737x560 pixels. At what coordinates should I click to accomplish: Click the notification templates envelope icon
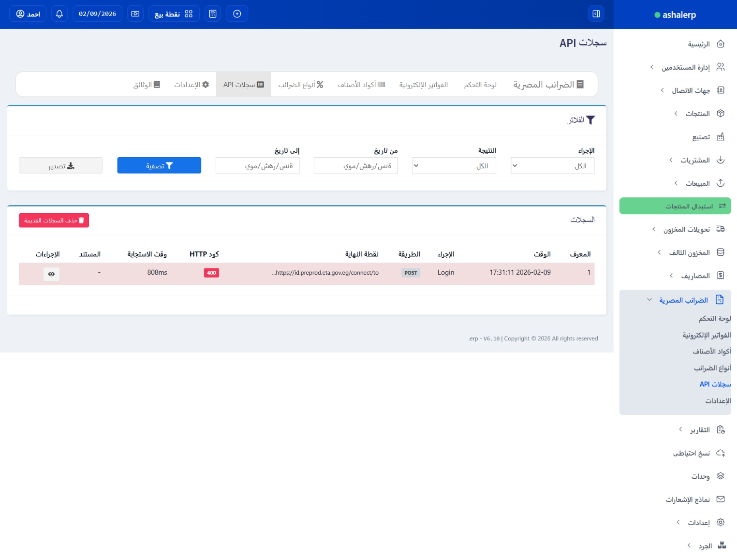pyautogui.click(x=720, y=499)
